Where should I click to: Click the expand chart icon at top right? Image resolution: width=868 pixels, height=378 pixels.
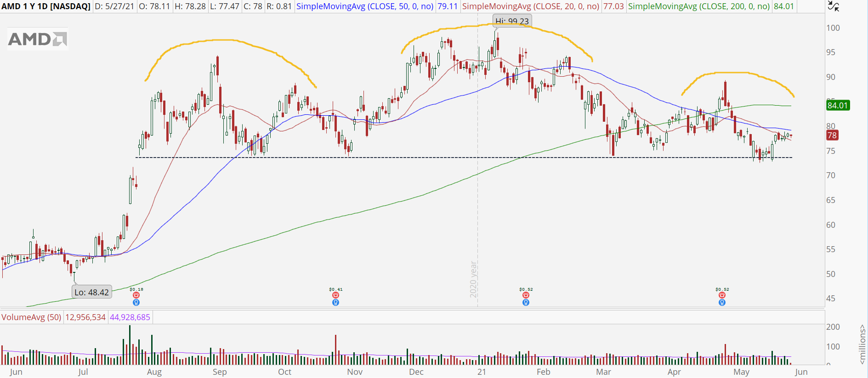tap(833, 6)
